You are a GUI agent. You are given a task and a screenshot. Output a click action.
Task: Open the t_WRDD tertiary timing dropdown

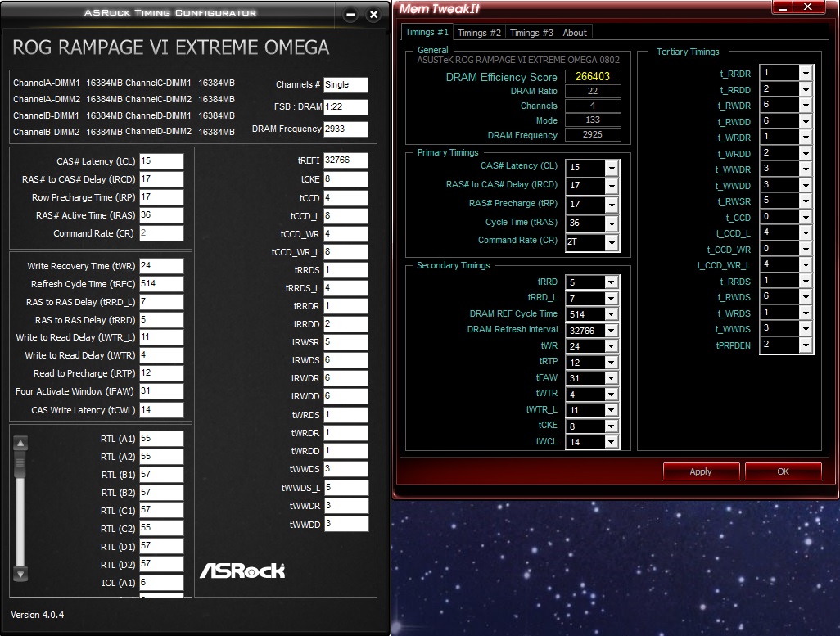[806, 153]
